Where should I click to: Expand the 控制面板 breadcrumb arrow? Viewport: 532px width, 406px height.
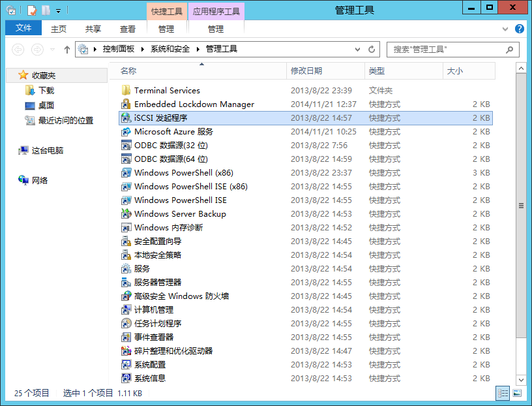[x=143, y=49]
